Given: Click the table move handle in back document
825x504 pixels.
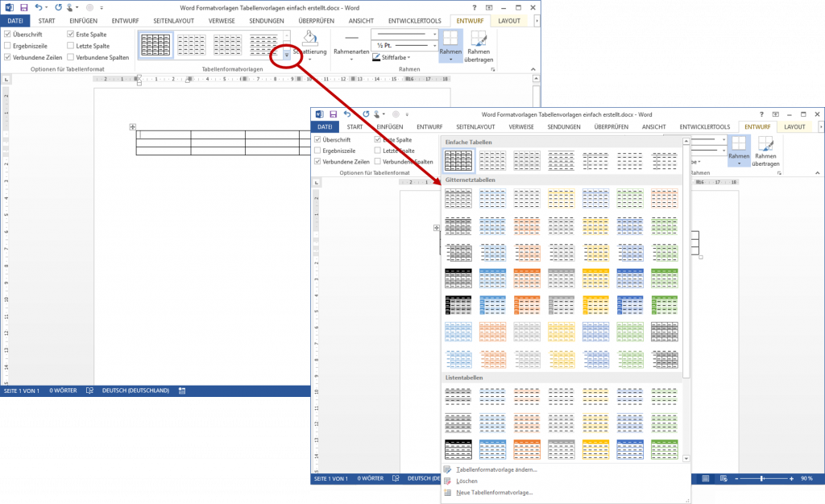Looking at the screenshot, I should tap(133, 126).
